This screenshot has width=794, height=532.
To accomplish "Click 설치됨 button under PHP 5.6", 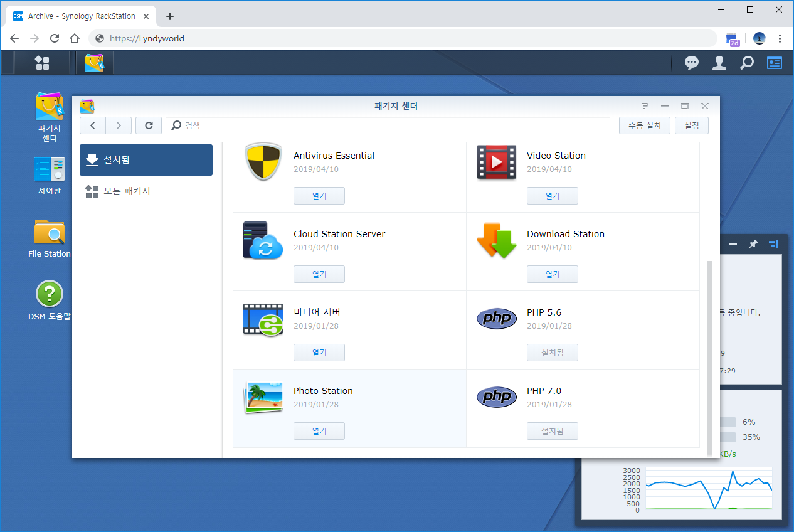I will coord(553,353).
